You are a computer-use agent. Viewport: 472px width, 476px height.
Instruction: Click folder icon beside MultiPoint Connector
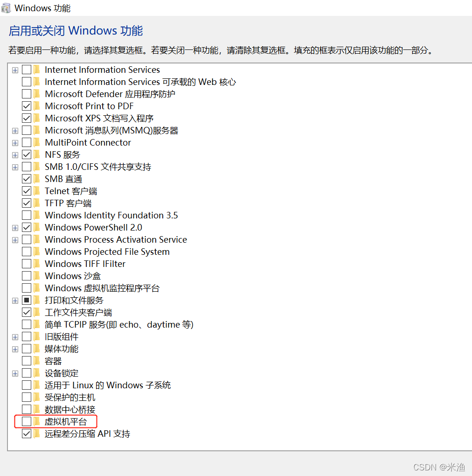pos(37,142)
